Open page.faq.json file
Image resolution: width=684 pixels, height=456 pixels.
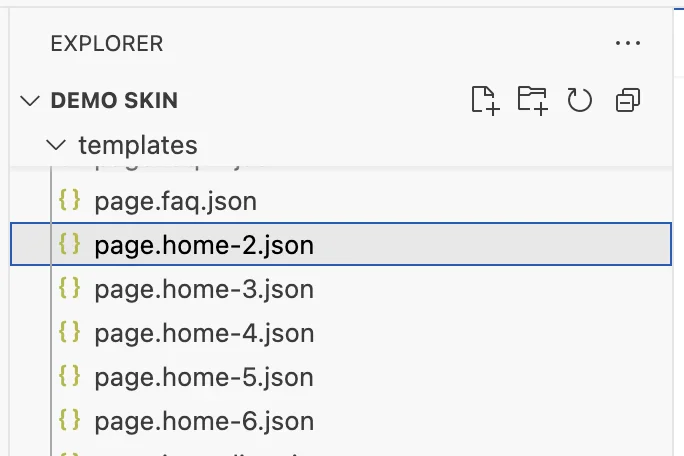click(x=176, y=201)
